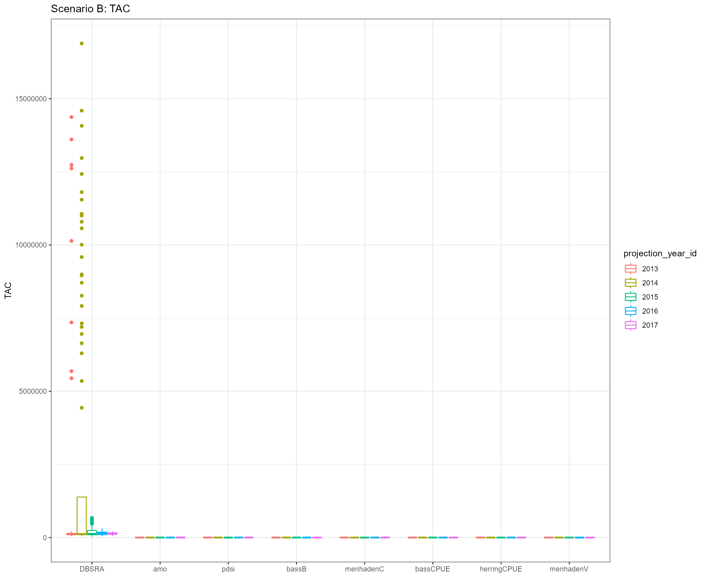Click the x-axis label 'bassB'
The width and height of the screenshot is (706, 588).
297,569
